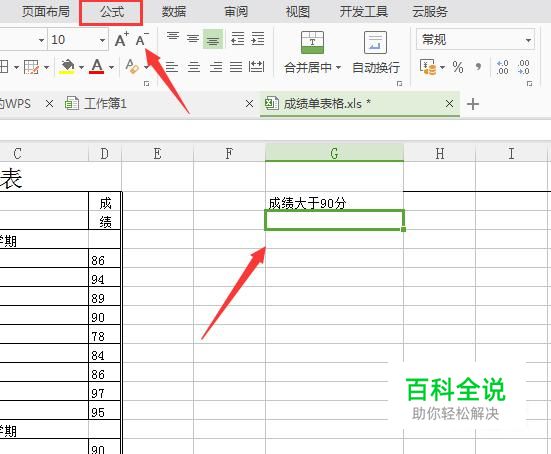This screenshot has width=551, height=454.
Task: Select column F header
Action: tap(229, 153)
